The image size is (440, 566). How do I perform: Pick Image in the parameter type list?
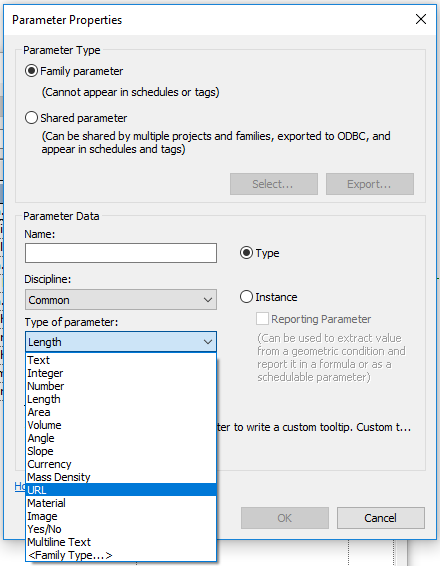click(x=121, y=516)
